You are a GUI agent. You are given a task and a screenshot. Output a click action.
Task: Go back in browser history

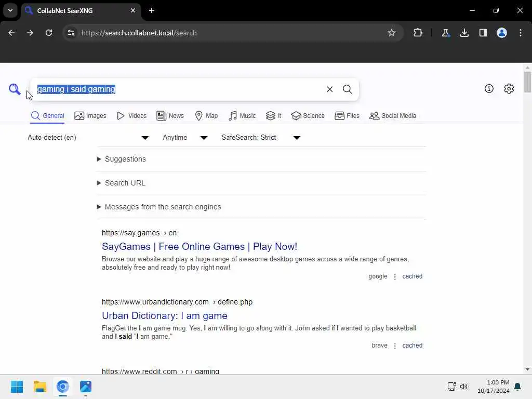pos(11,33)
